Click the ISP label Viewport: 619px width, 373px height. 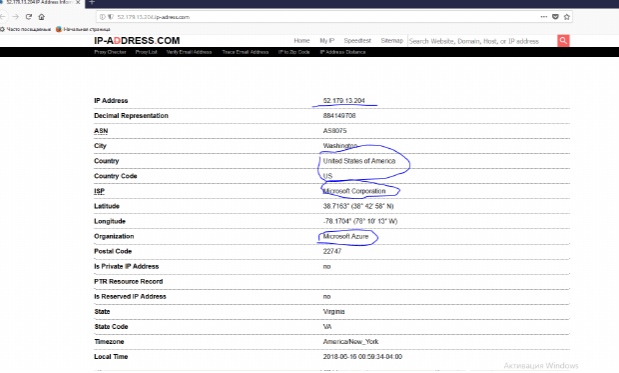click(x=99, y=191)
